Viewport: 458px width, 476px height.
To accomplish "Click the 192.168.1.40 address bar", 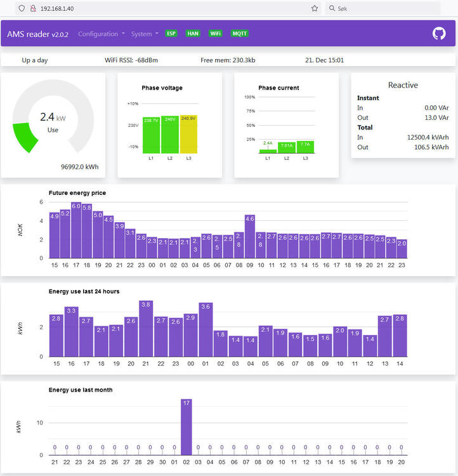I will point(159,8).
